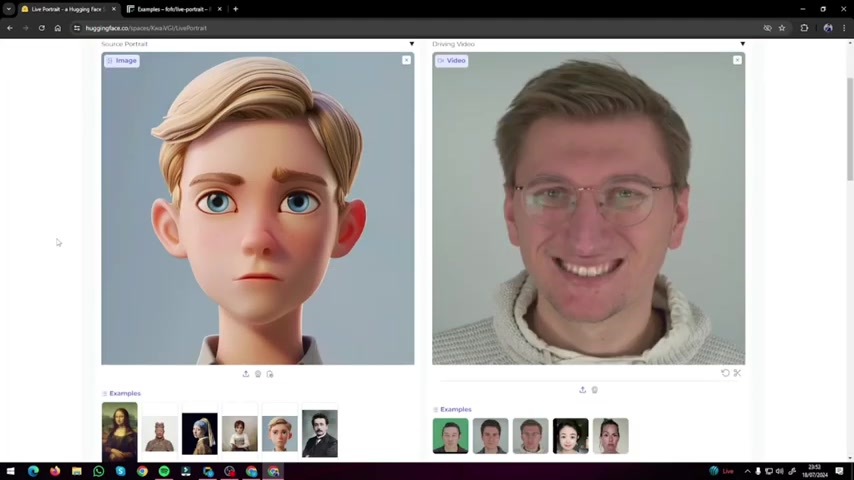Open Spotify from taskbar
The width and height of the screenshot is (854, 480).
164,471
